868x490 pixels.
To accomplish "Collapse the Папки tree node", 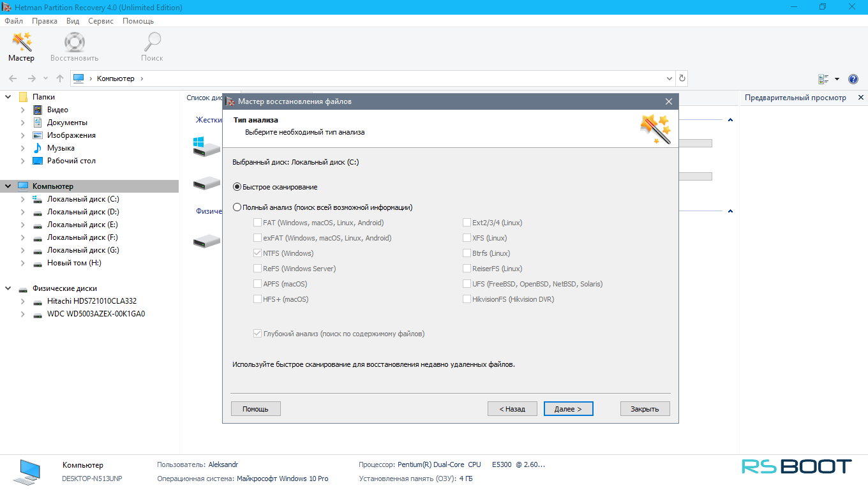I will [8, 97].
